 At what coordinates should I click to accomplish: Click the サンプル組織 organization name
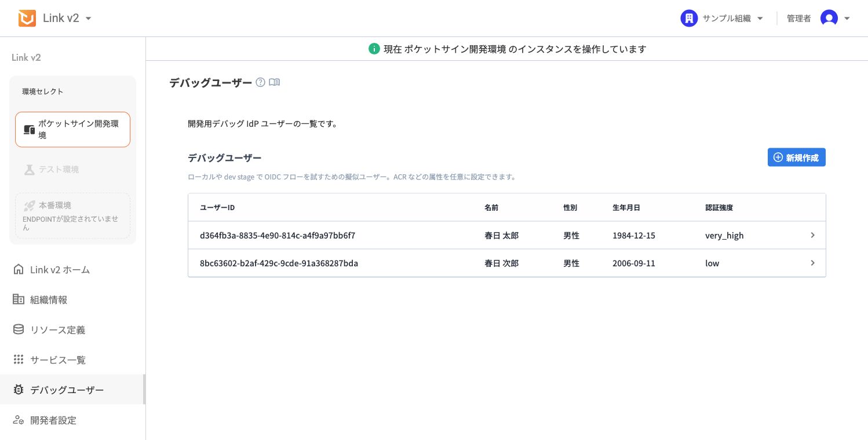(x=727, y=19)
